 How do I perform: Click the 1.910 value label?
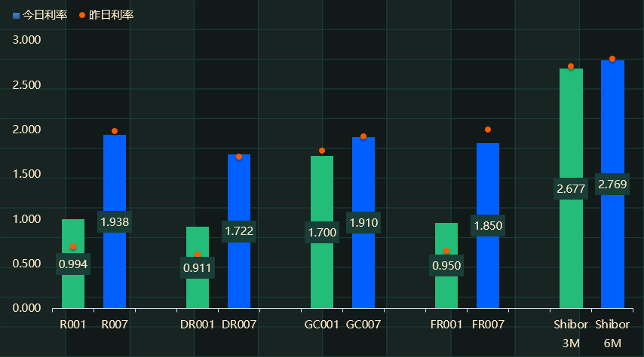coord(363,223)
